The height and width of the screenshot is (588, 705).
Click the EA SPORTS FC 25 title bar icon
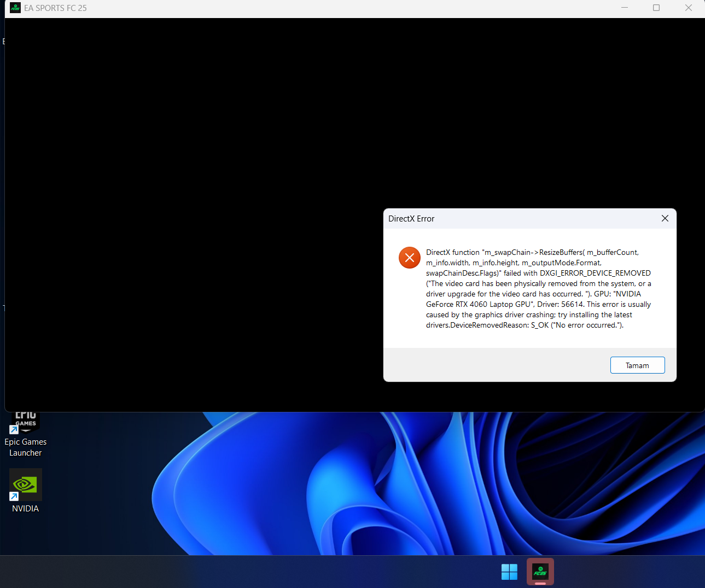(15, 8)
